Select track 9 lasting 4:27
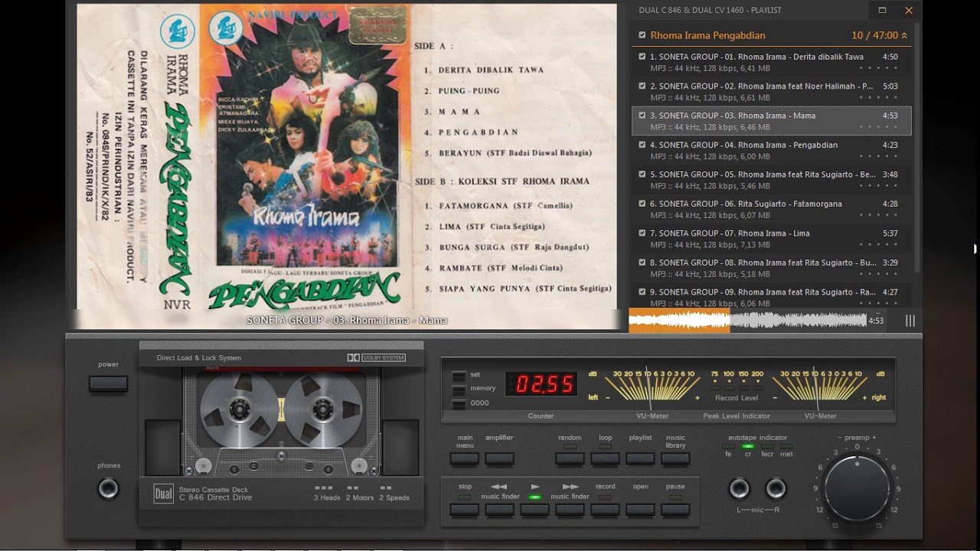 click(x=772, y=295)
